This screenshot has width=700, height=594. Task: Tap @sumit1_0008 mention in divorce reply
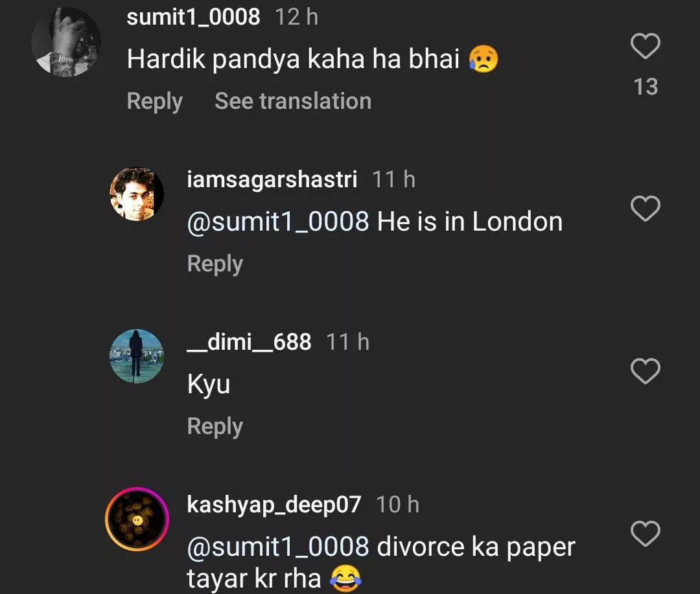(277, 547)
